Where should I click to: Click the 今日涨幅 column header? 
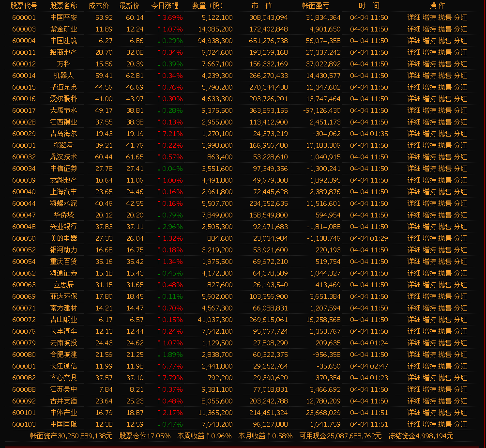point(165,6)
